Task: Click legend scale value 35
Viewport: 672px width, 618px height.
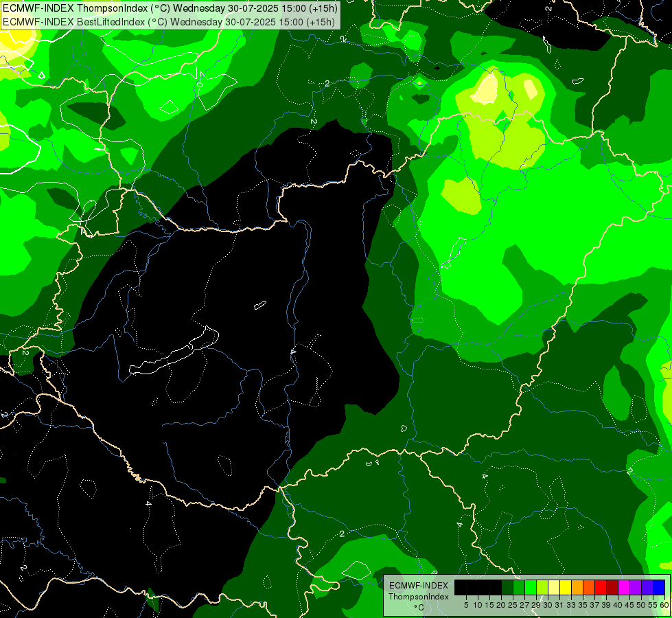Action: [583, 605]
